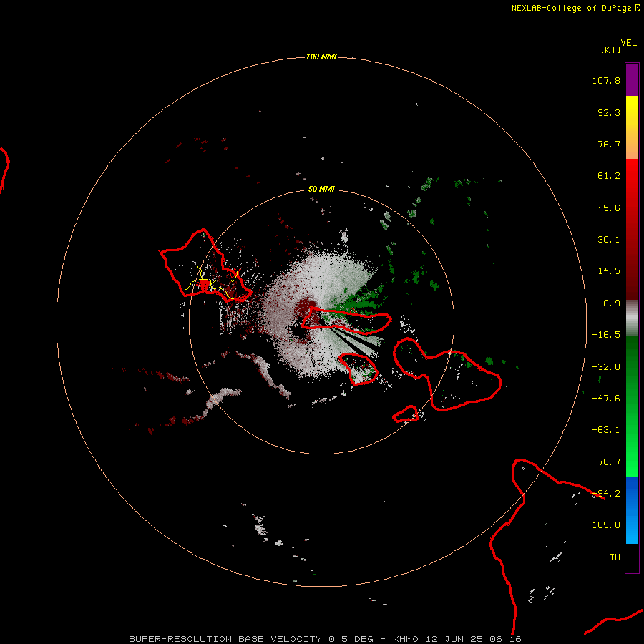This screenshot has height=644, width=644.
Task: Click the [KT] units label
Action: tap(610, 49)
